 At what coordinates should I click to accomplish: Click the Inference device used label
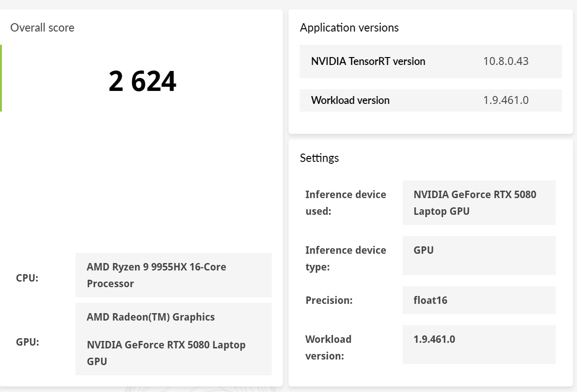click(346, 203)
